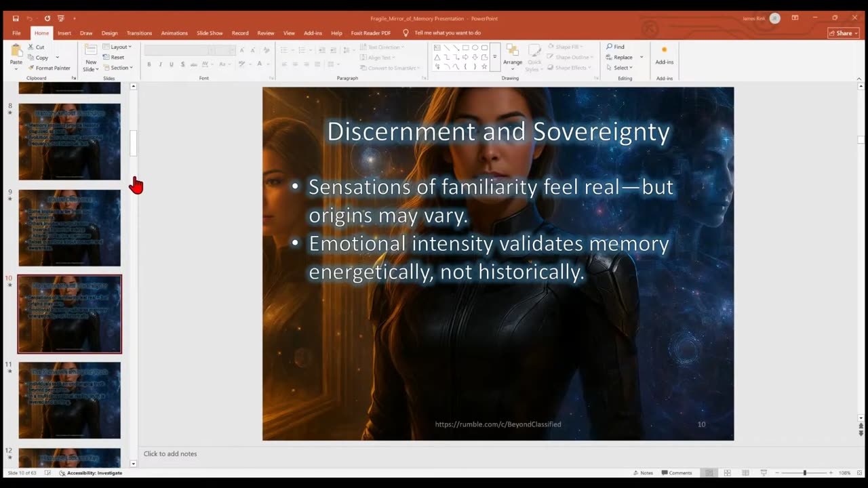Image resolution: width=868 pixels, height=488 pixels.
Task: Select the Line shape in gallery
Action: pos(446,47)
